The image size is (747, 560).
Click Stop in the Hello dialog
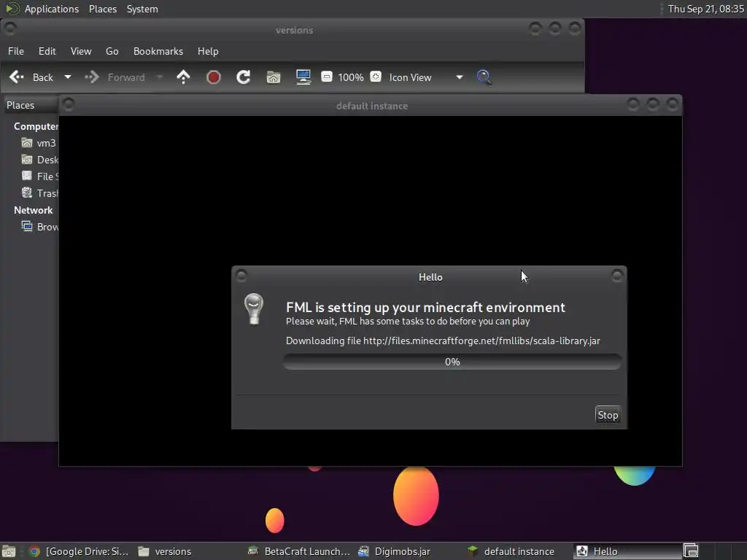pyautogui.click(x=608, y=415)
